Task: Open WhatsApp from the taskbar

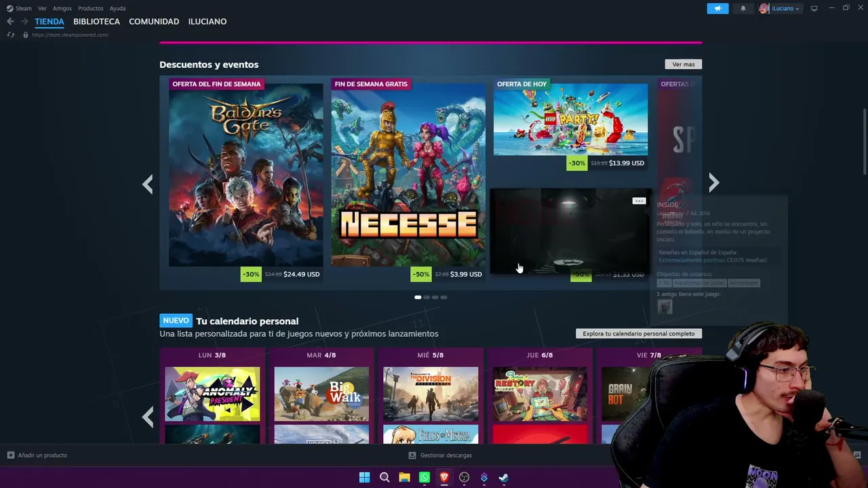Action: pyautogui.click(x=425, y=477)
